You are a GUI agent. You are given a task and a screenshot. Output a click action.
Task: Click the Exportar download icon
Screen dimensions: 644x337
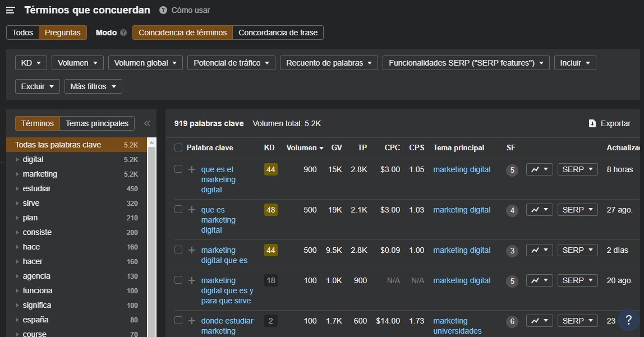592,123
